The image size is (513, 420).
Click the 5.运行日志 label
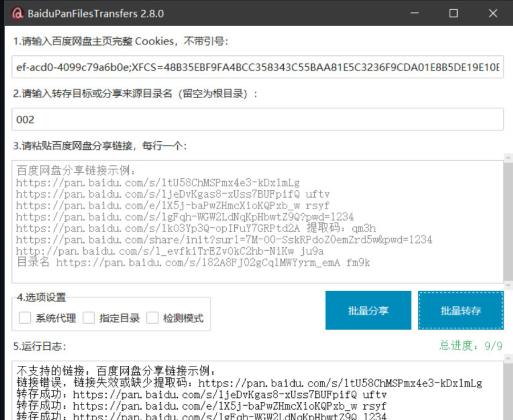[39, 346]
